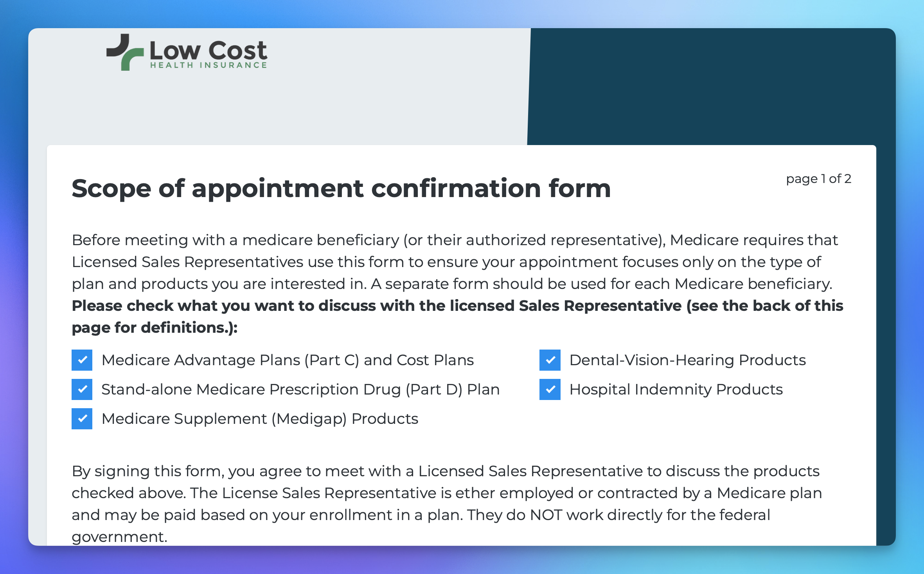
Task: Click the bold Please check instruction text
Action: (x=457, y=316)
